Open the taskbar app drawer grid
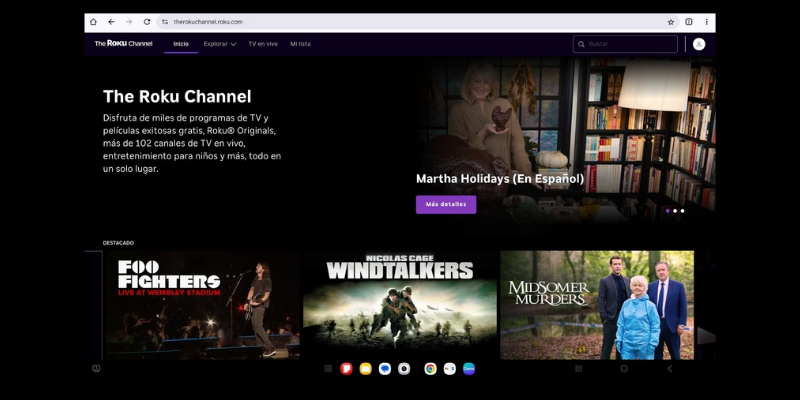Screen dimensions: 800x400 point(328,368)
